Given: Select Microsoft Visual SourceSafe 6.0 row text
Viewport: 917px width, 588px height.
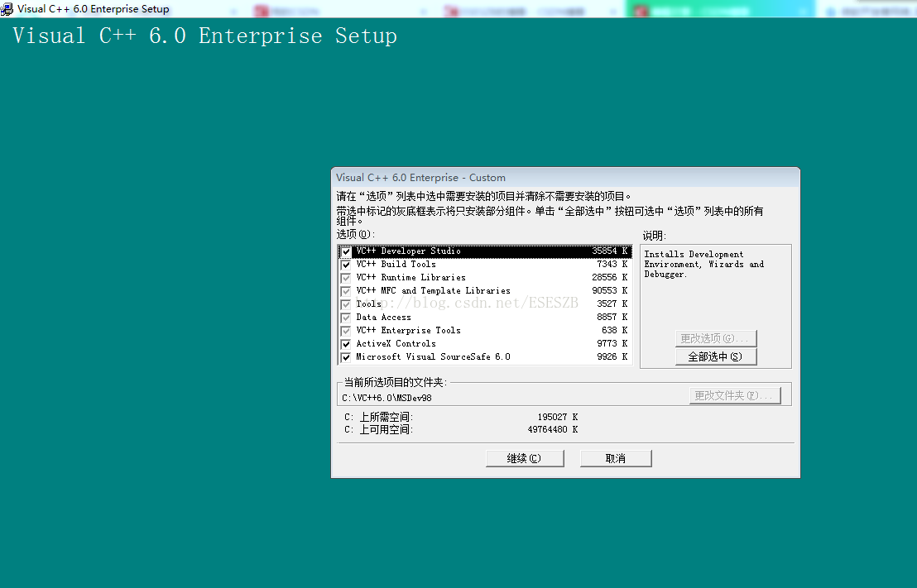Looking at the screenshot, I should coord(433,356).
